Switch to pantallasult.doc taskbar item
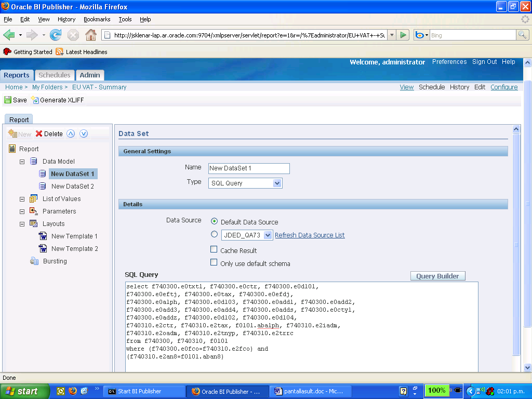This screenshot has height=399, width=532. click(310, 391)
